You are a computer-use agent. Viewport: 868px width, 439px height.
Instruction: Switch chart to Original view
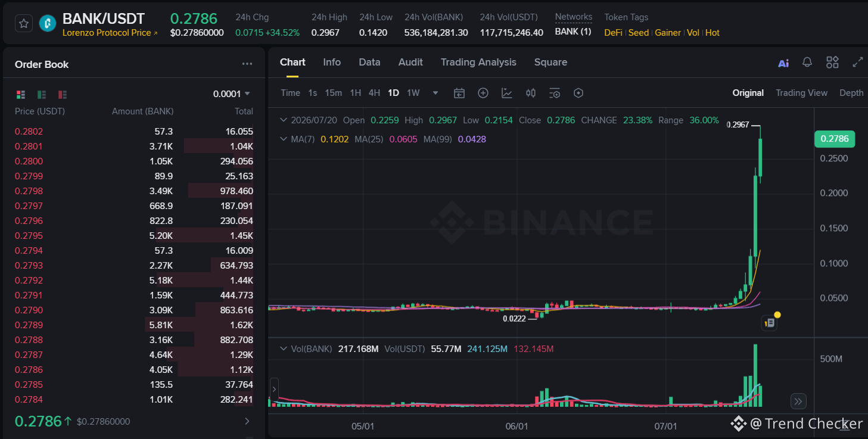tap(748, 93)
